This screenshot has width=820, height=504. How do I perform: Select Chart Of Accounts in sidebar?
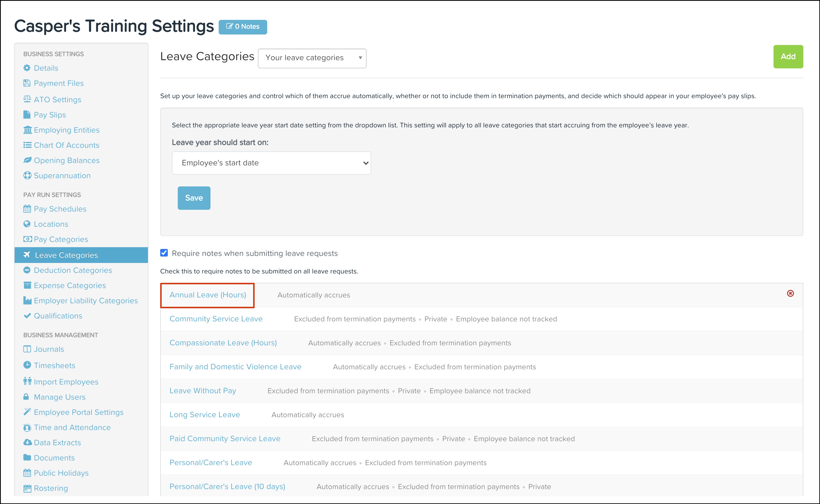pyautogui.click(x=66, y=145)
